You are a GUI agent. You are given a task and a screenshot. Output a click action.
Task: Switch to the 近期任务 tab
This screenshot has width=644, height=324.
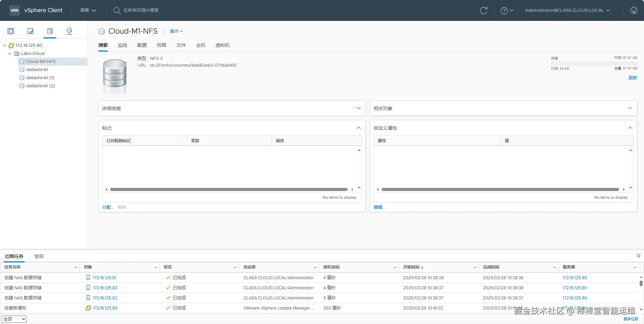pyautogui.click(x=14, y=256)
